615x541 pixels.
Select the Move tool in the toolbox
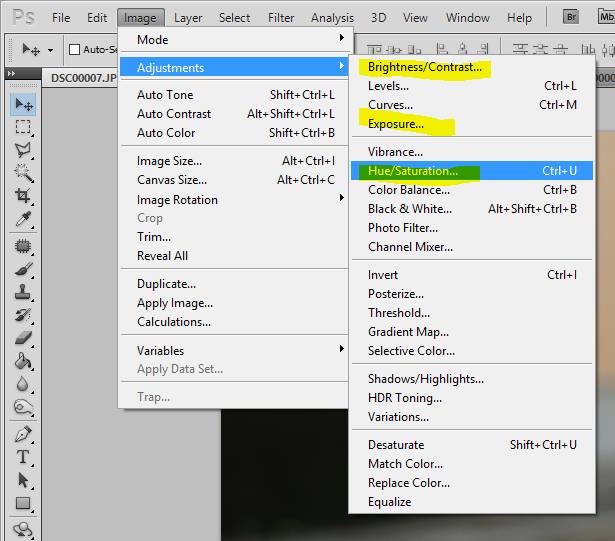point(23,104)
